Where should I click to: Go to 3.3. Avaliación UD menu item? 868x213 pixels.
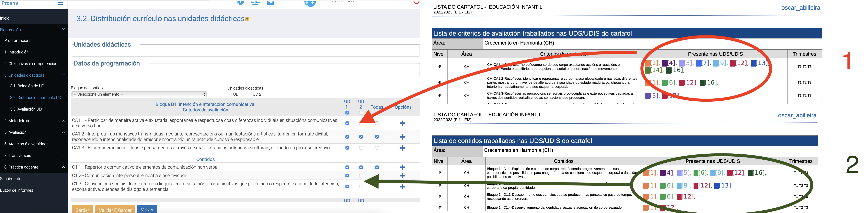pos(26,109)
